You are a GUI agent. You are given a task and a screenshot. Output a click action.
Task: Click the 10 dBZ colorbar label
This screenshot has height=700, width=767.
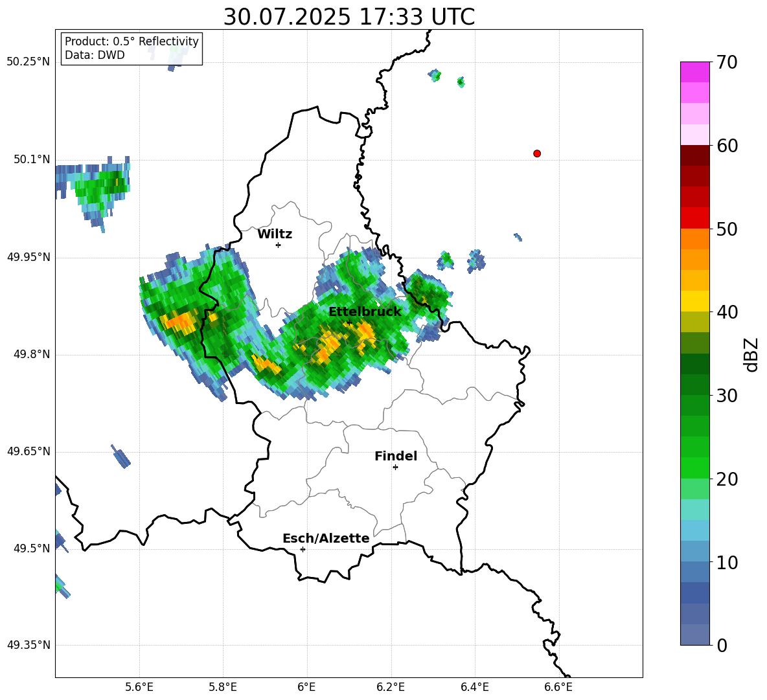pos(727,563)
